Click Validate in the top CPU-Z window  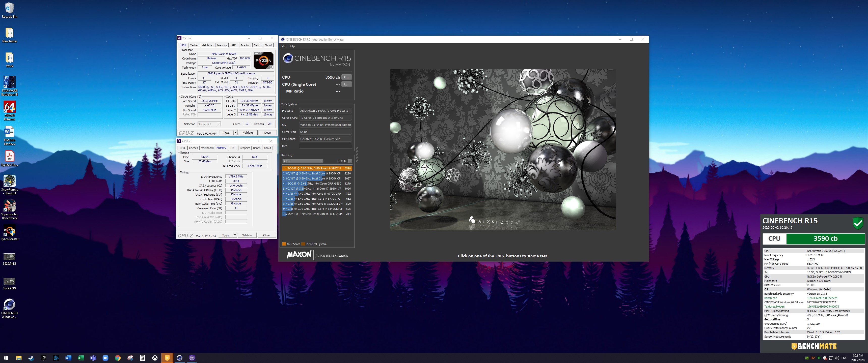coord(248,132)
